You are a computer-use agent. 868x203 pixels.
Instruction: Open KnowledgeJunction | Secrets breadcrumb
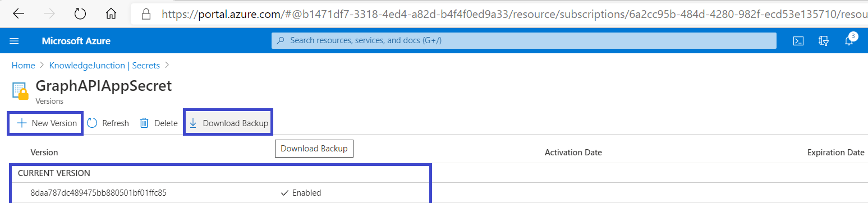[104, 66]
